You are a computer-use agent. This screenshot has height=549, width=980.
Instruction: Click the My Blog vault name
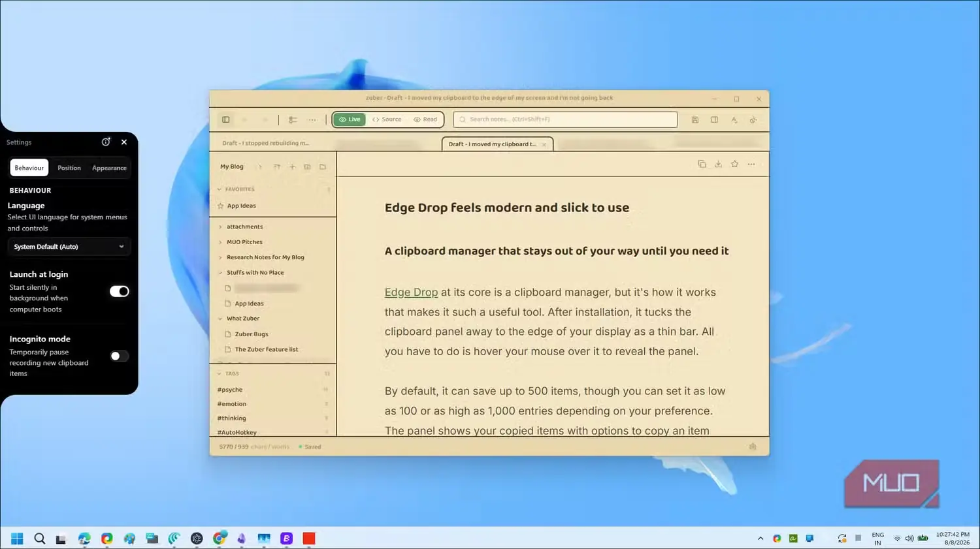(232, 166)
